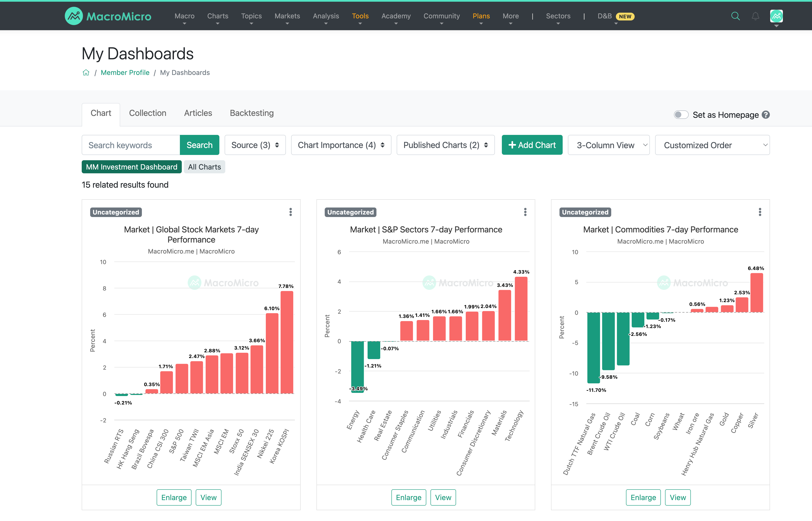Open options menu for Global Stock Markets chart
Viewport: 812px width, 521px height.
[290, 212]
